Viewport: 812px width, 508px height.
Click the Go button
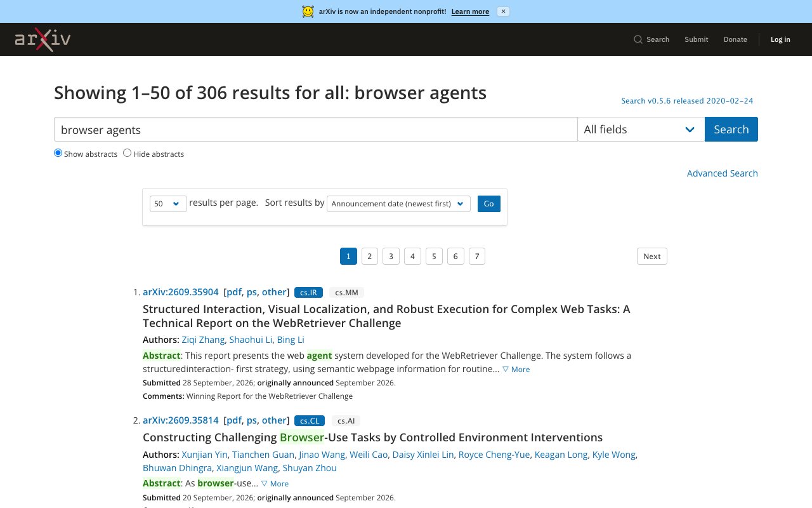(x=488, y=204)
